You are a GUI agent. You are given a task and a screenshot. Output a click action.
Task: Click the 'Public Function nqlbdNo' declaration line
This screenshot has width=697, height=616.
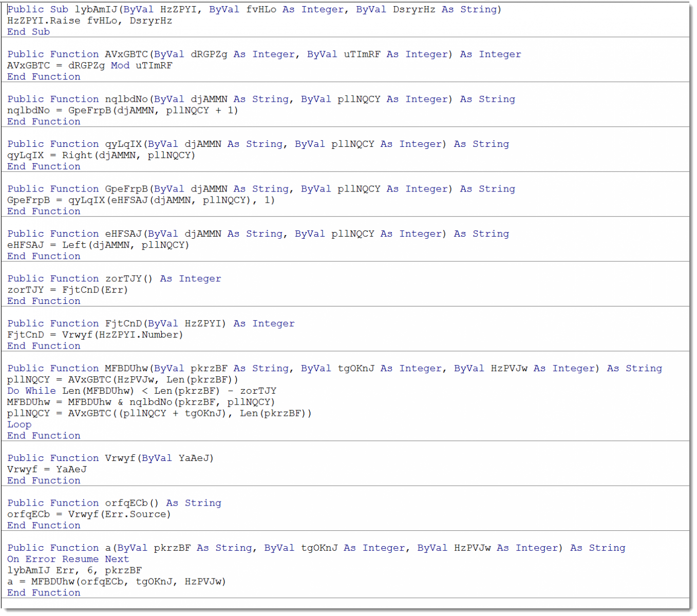coord(261,99)
